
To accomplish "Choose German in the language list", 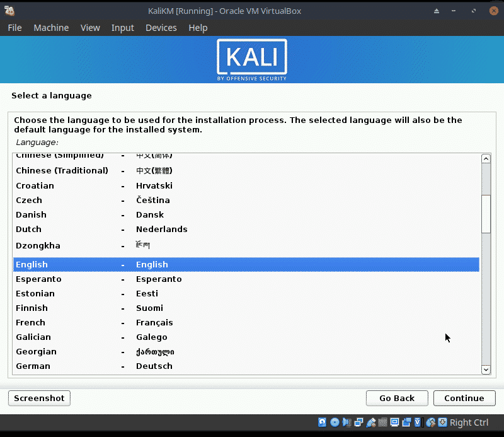I will pos(33,366).
